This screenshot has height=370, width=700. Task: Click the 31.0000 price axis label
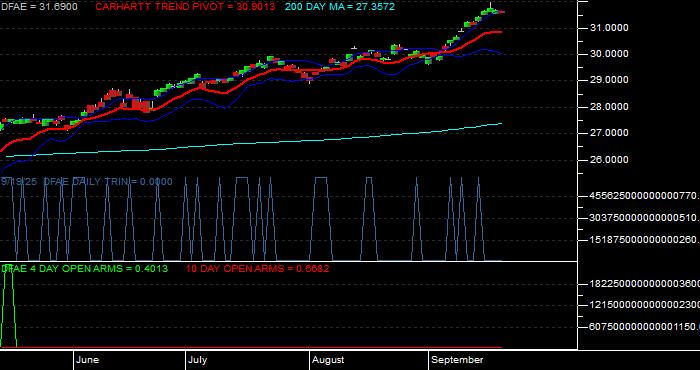609,28
